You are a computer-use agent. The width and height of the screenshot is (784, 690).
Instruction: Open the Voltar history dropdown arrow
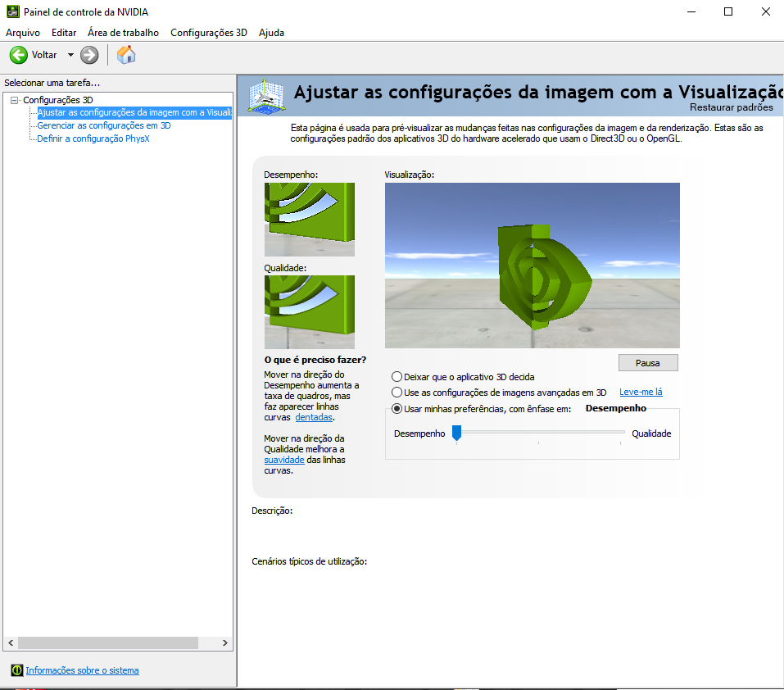[x=70, y=55]
